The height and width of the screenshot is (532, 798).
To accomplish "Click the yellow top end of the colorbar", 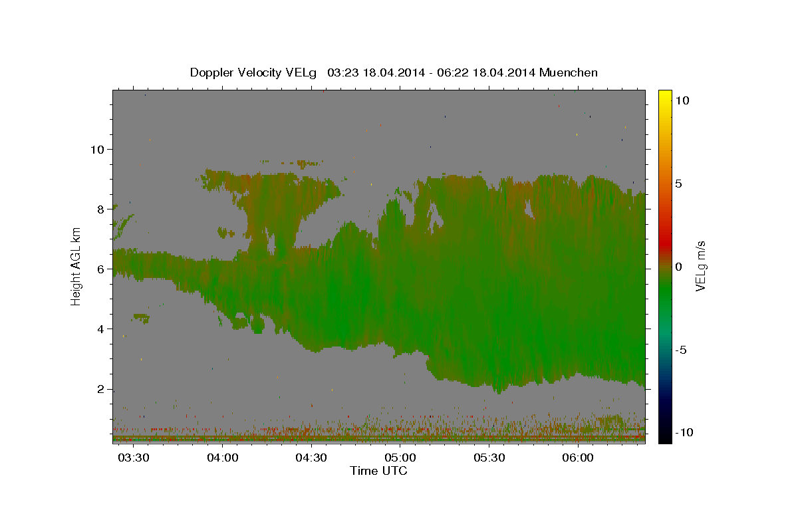I will coord(665,94).
